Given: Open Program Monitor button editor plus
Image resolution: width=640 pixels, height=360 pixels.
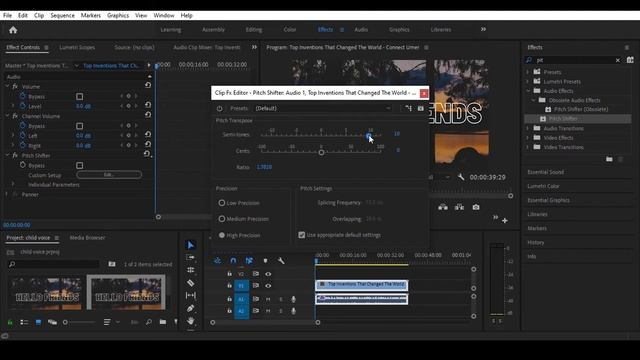Looking at the screenshot, I should (505, 220).
